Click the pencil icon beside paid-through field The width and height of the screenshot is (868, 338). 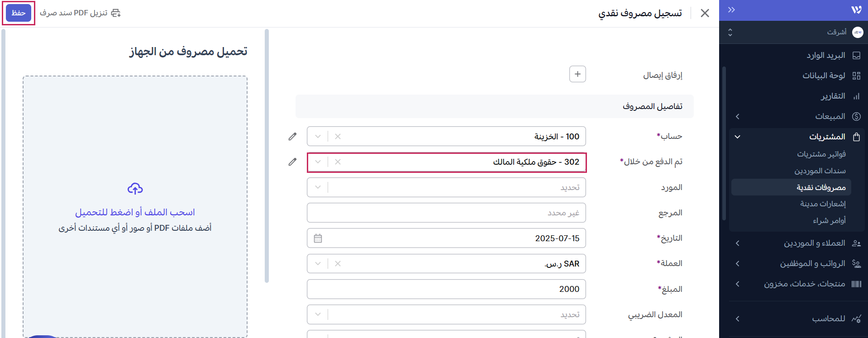tap(293, 162)
